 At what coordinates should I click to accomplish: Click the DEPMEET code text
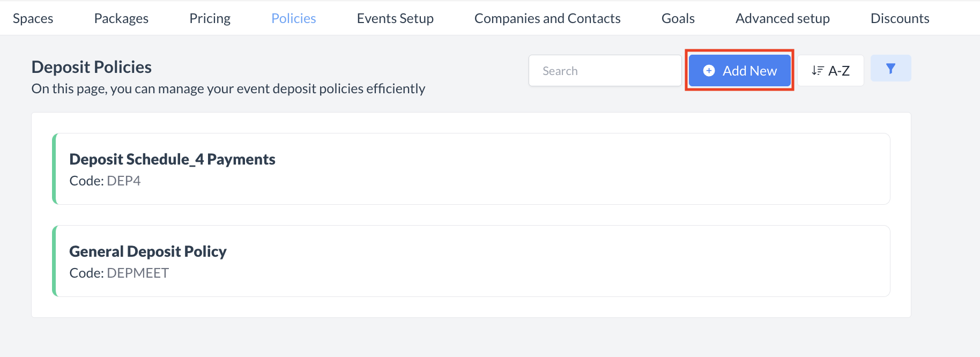137,273
